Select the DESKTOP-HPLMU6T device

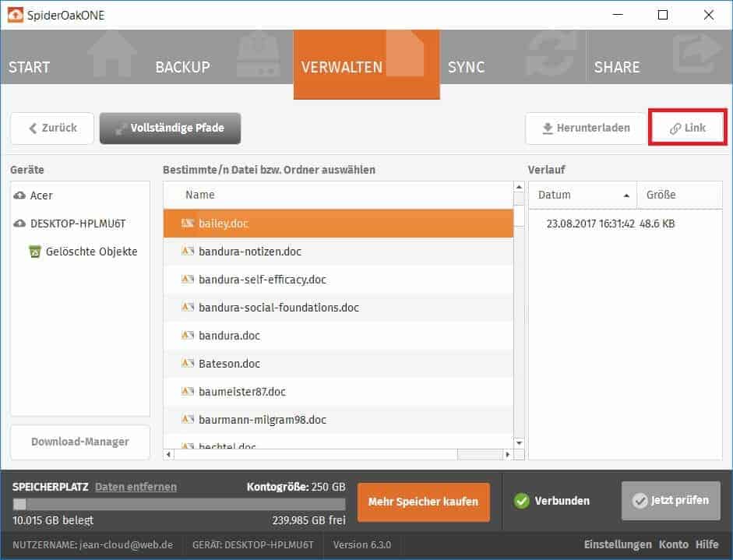pyautogui.click(x=80, y=224)
